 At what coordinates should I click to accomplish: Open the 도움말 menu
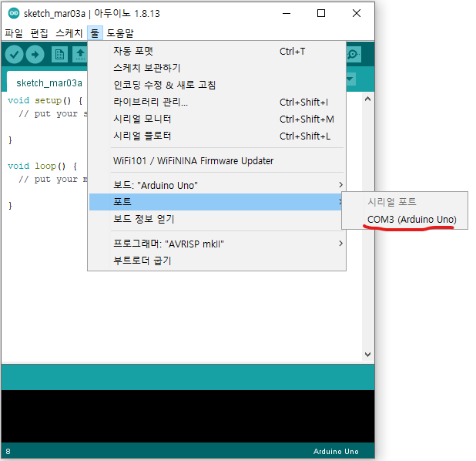(x=120, y=33)
